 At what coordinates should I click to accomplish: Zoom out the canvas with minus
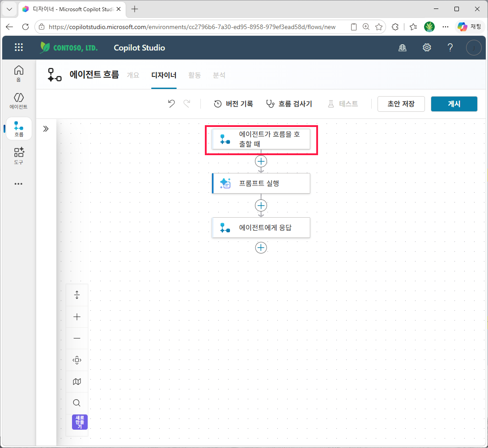(x=77, y=338)
